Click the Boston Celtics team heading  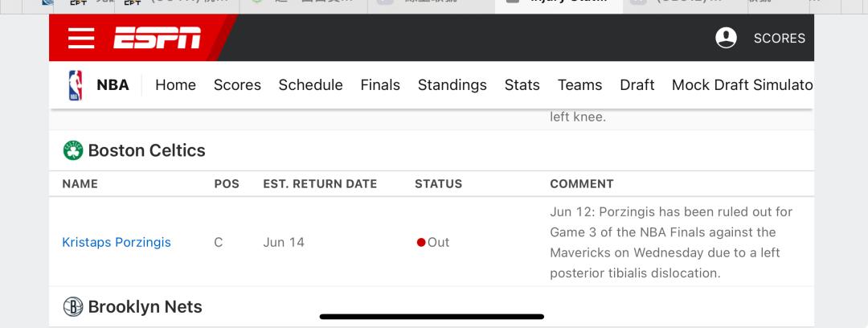[x=147, y=150]
